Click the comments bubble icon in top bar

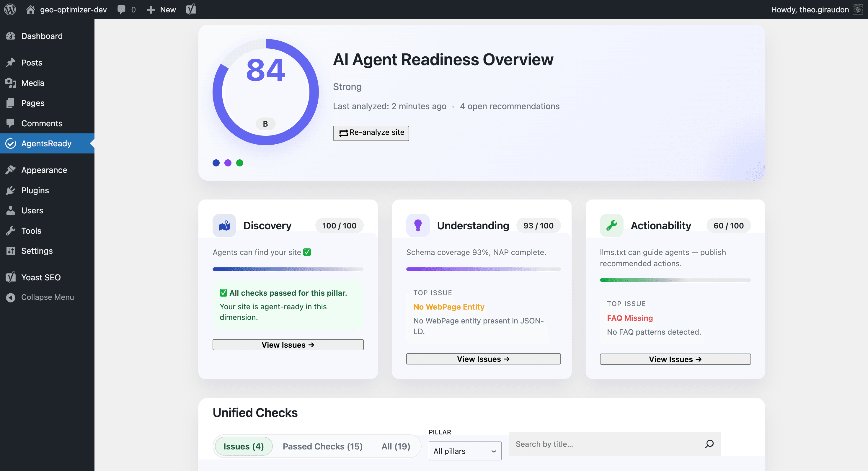(121, 9)
